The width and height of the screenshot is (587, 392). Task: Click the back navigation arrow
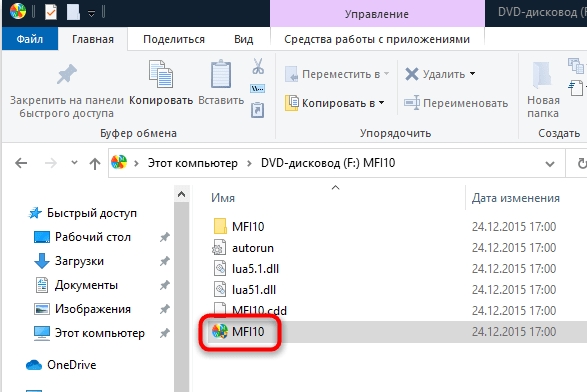click(x=21, y=163)
